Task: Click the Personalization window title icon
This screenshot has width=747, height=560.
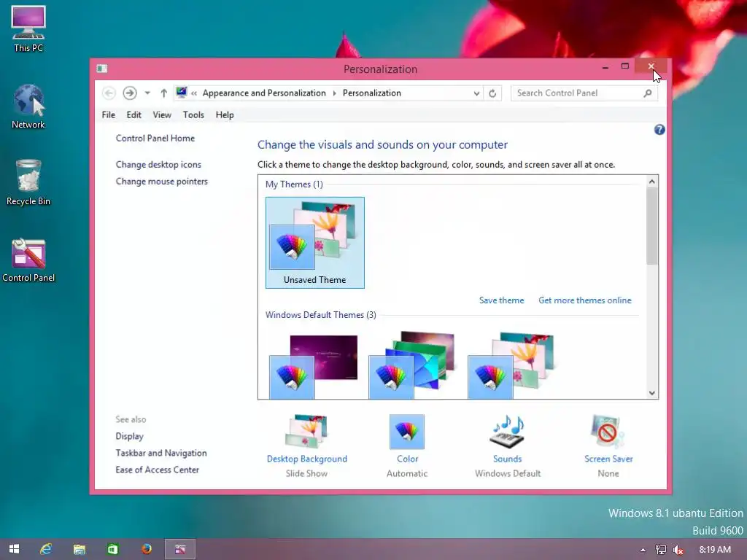Action: click(102, 69)
